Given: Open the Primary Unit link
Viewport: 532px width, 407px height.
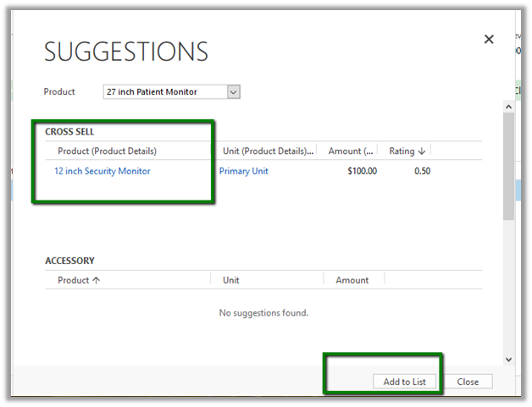Looking at the screenshot, I should 243,171.
